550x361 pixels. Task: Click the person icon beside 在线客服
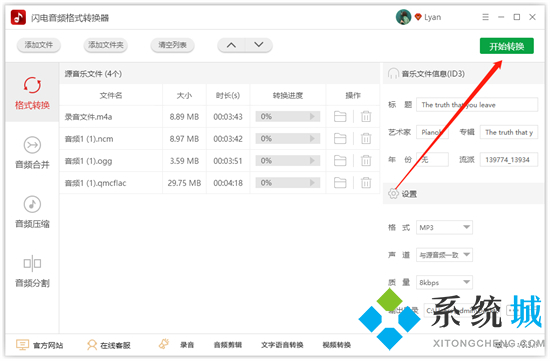92,345
